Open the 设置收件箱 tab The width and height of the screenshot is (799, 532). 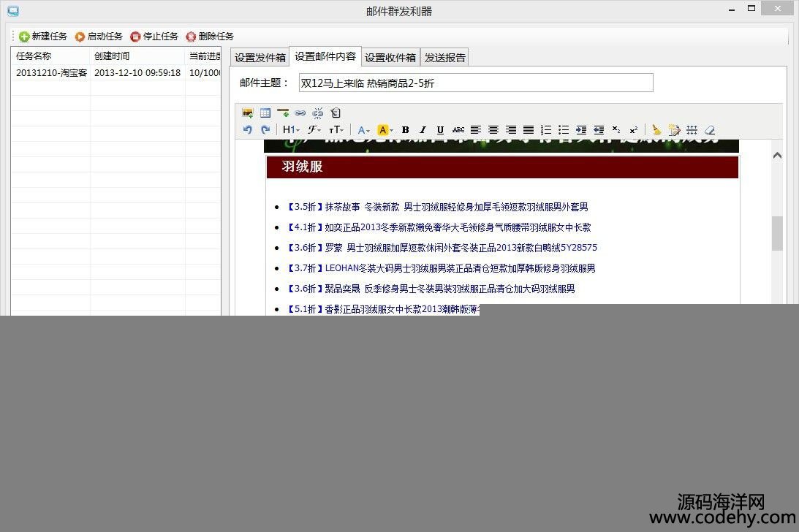point(390,58)
